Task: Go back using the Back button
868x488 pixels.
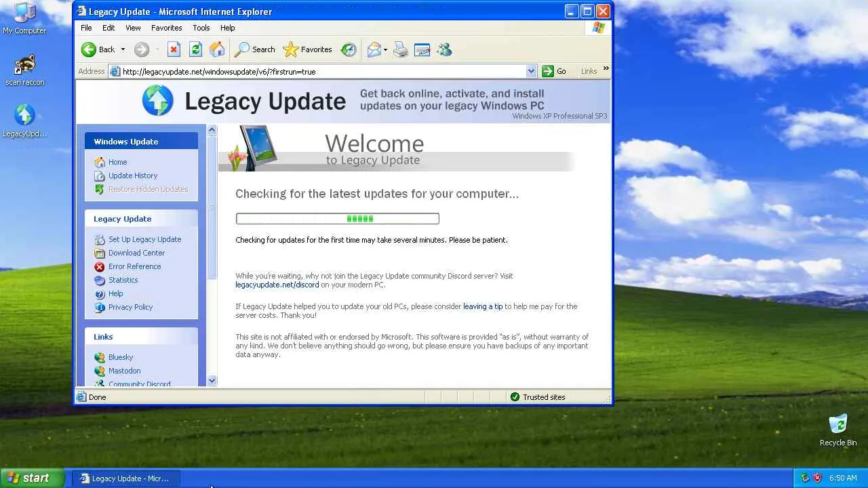Action: pos(98,49)
